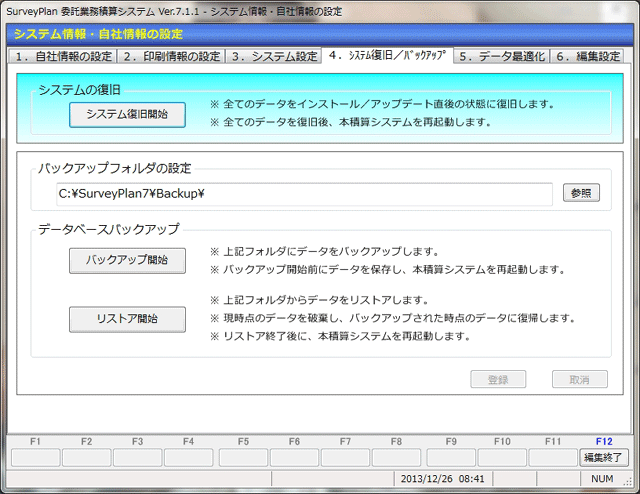Click the blank F8 function key button
Screen dimensions: 640x494
click(x=396, y=457)
